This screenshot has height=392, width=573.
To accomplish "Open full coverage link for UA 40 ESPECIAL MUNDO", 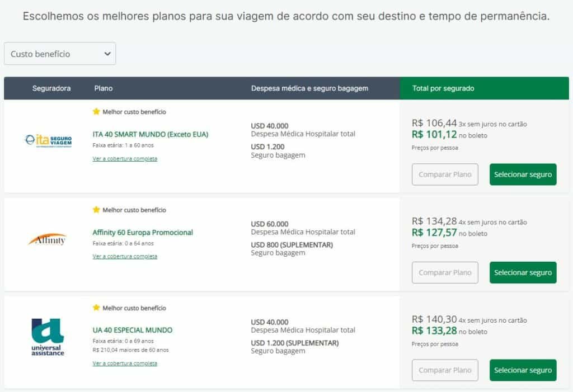I will [124, 363].
